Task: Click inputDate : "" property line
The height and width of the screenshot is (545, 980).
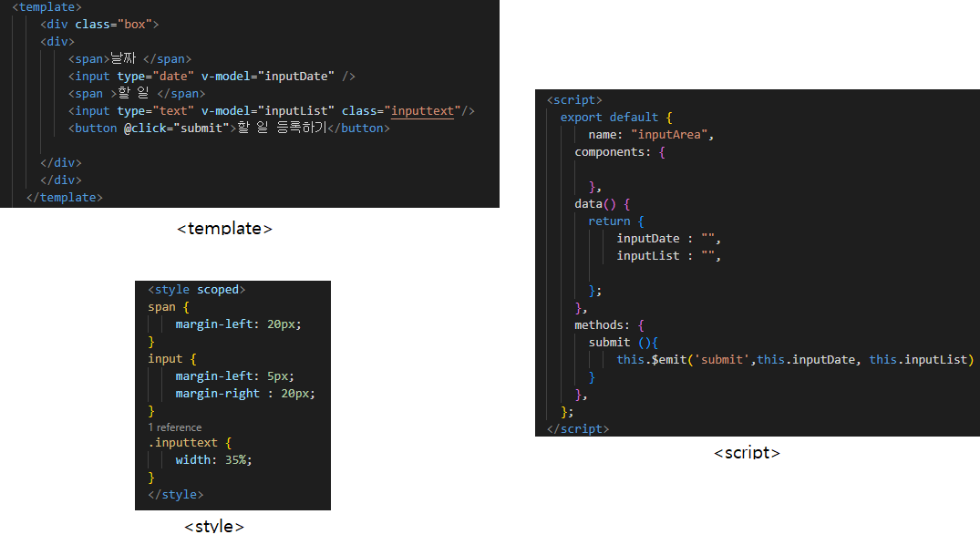Action: pos(669,239)
